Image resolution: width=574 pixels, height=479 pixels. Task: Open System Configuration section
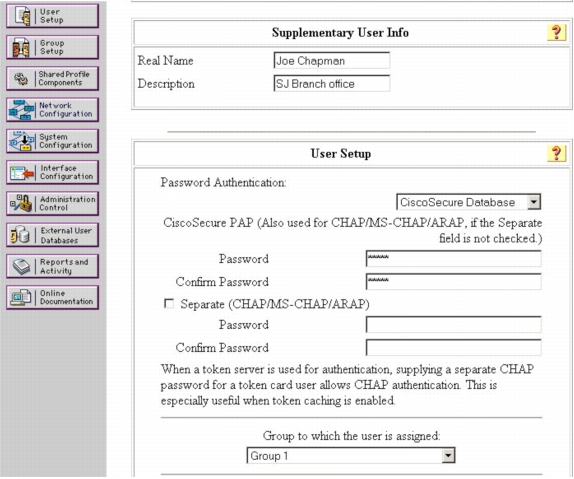pos(52,141)
